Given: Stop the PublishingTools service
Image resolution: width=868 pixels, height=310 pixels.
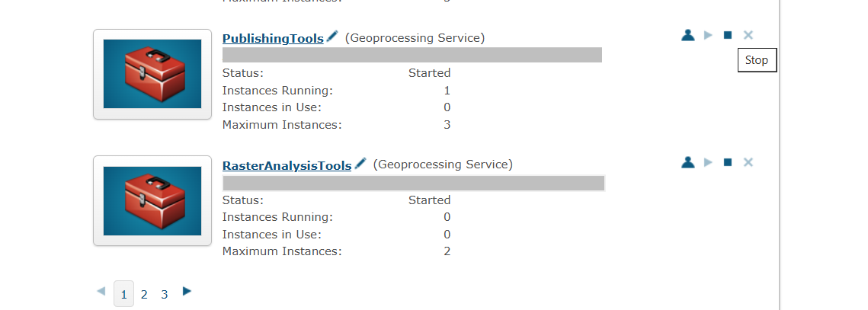Looking at the screenshot, I should click(x=727, y=36).
